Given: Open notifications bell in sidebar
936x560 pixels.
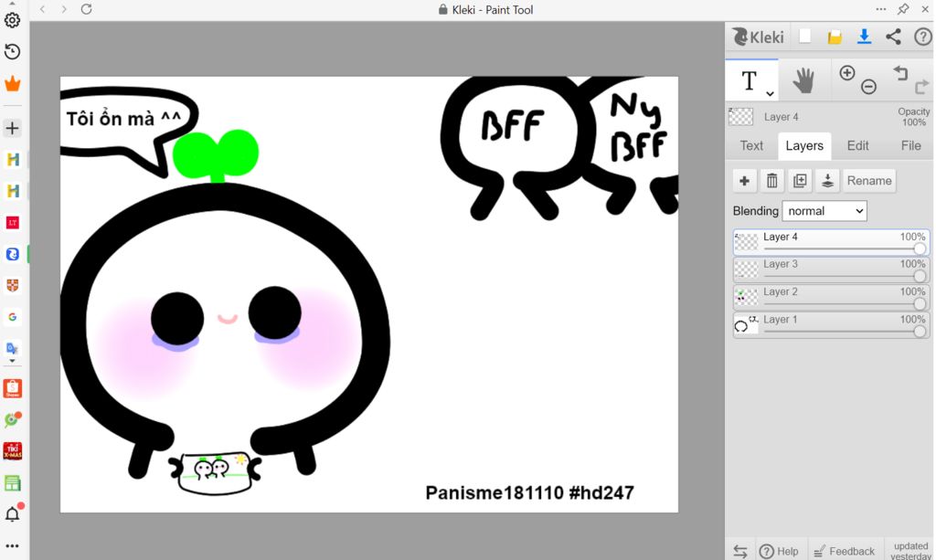Looking at the screenshot, I should coord(13,512).
